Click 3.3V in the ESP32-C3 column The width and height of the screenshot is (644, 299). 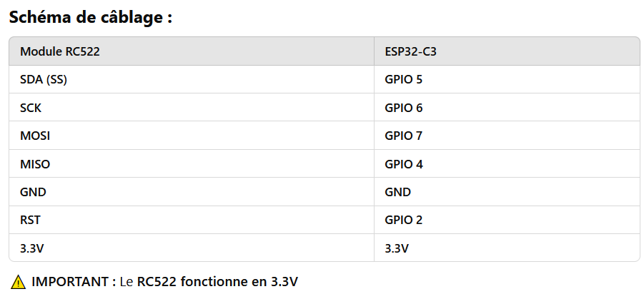(507, 248)
